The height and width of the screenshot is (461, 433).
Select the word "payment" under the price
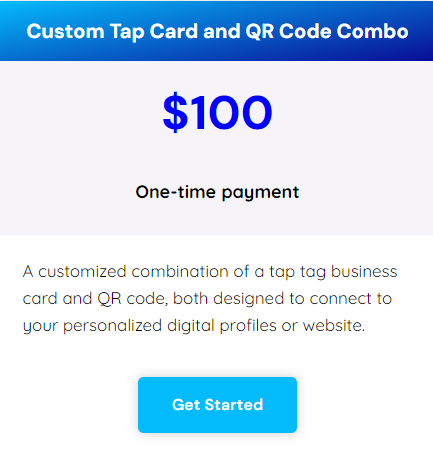click(x=260, y=193)
